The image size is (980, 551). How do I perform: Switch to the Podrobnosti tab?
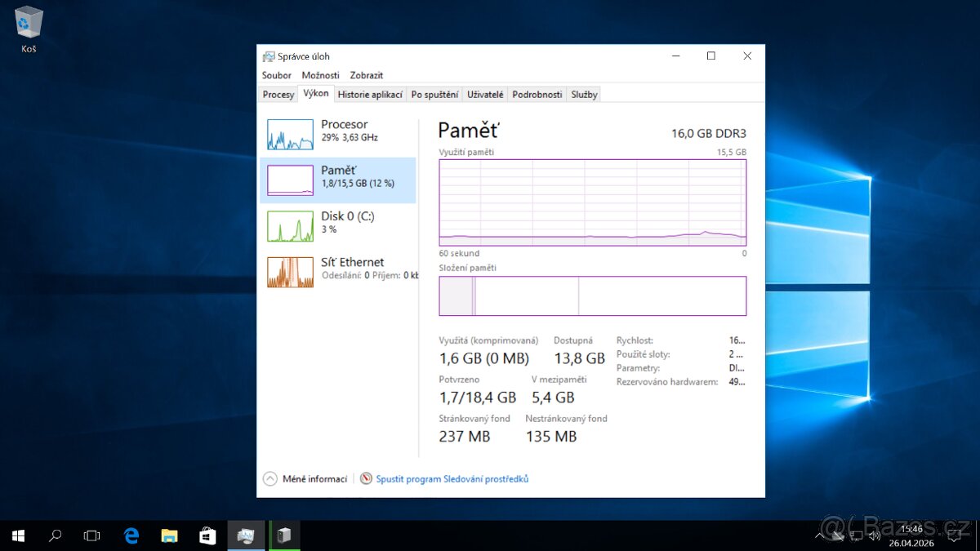537,95
